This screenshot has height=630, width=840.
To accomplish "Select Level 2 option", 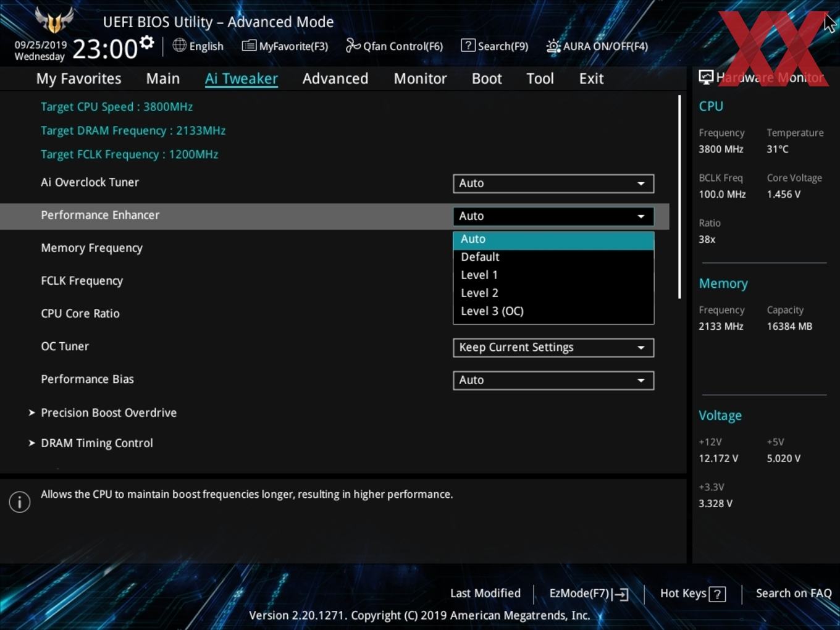I will [x=553, y=293].
